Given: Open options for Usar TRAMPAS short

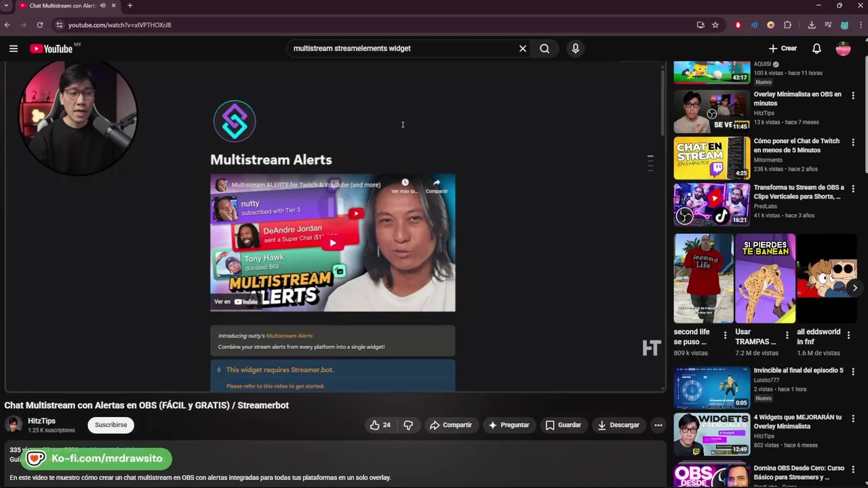Looking at the screenshot, I should click(787, 335).
